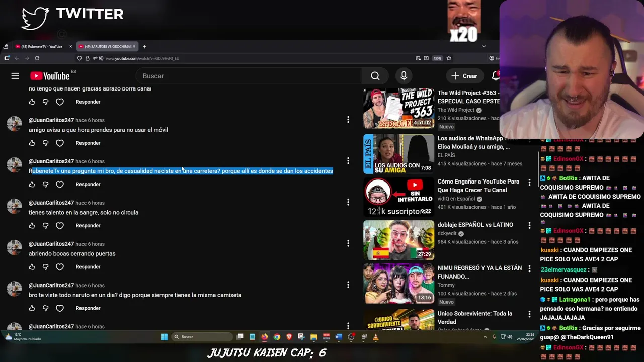
Task: Heart the 'tienes talento en la sangre' comment
Action: (x=60, y=225)
